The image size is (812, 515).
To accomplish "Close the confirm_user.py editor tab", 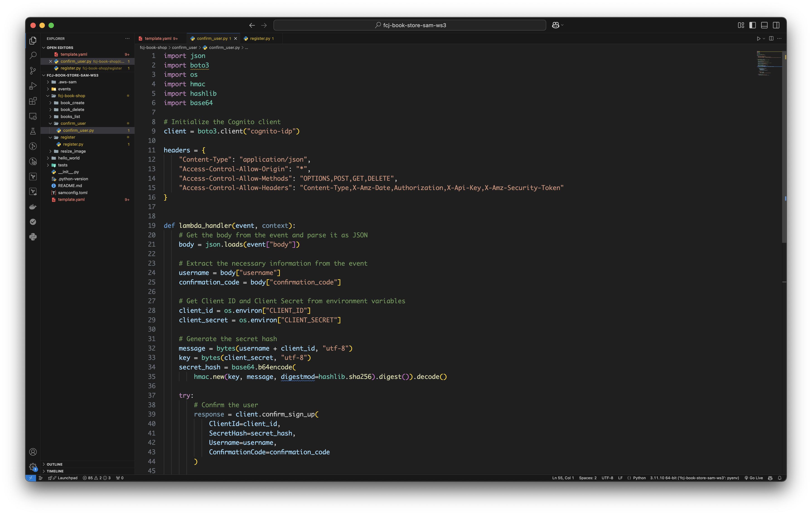I will coord(235,39).
